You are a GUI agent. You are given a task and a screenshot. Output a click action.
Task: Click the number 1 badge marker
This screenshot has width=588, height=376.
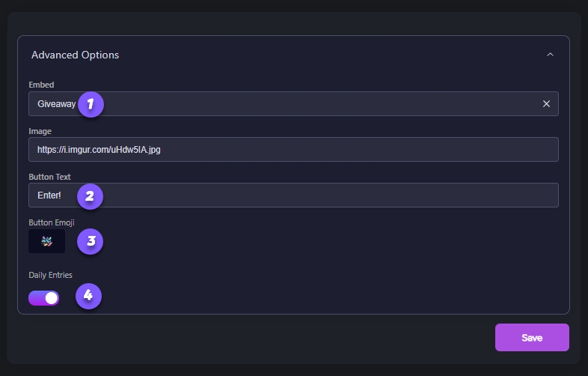pos(91,104)
